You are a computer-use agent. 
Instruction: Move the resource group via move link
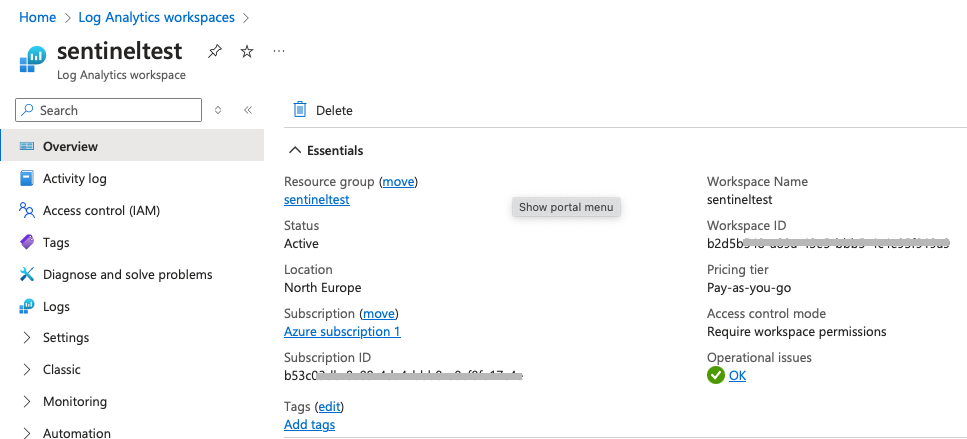click(398, 182)
